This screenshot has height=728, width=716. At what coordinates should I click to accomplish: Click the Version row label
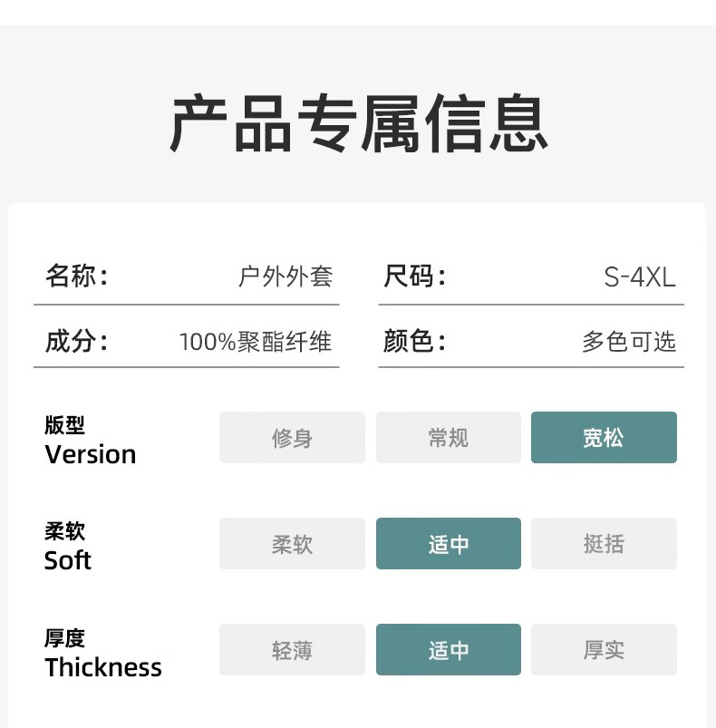coord(90,454)
